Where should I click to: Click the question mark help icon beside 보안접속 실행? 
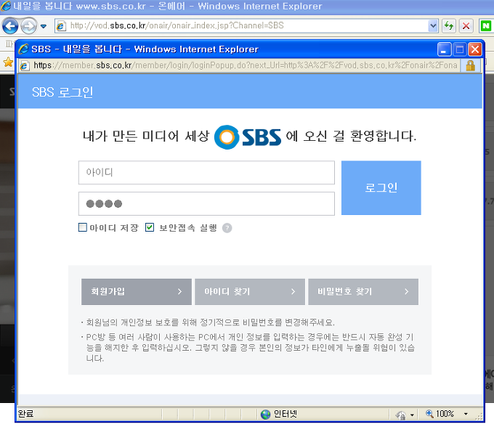click(x=227, y=228)
